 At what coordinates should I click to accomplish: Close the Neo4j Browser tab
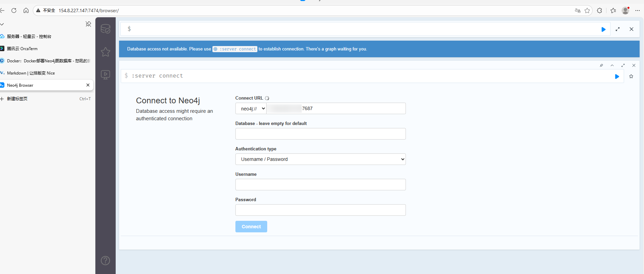(88, 85)
